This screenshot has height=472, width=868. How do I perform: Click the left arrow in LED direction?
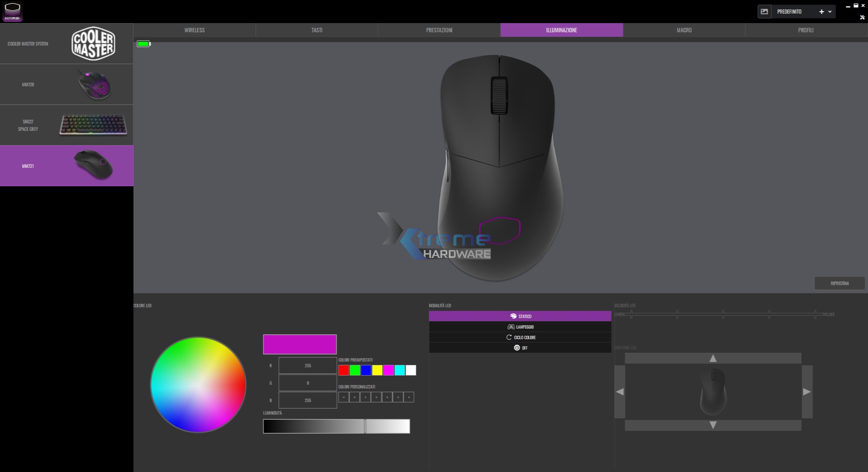tap(620, 392)
